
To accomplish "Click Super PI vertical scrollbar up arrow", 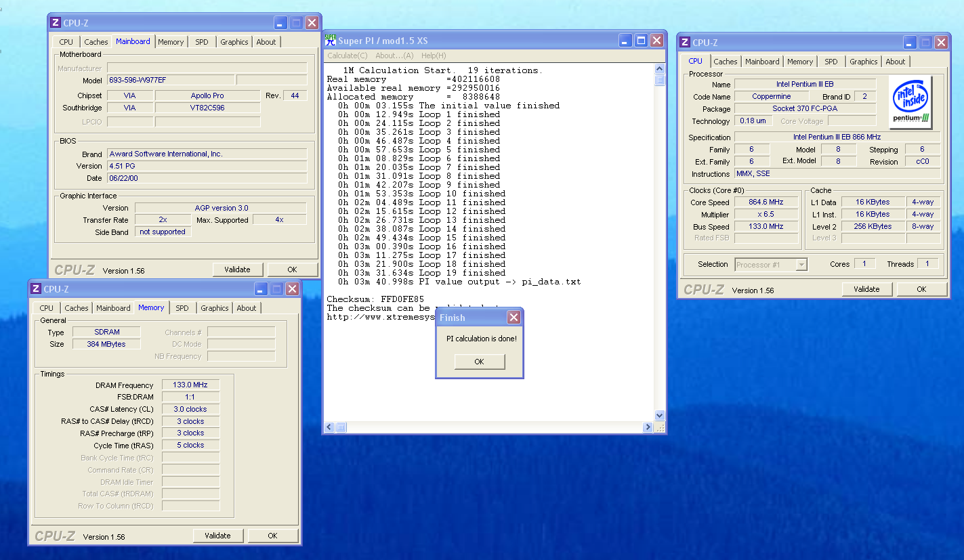I will 660,69.
